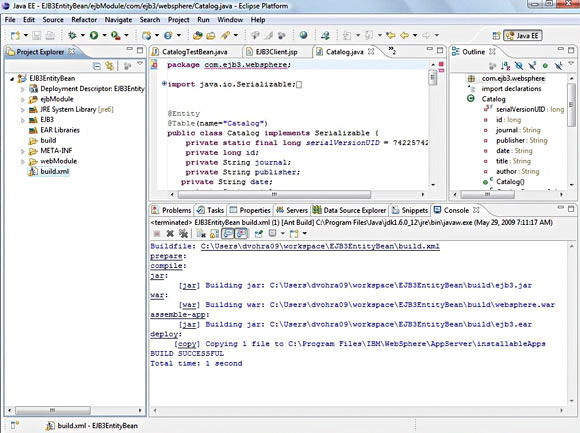The height and width of the screenshot is (433, 580).
Task: Toggle Hide Fields in Outline toolbar
Action: pos(519,66)
